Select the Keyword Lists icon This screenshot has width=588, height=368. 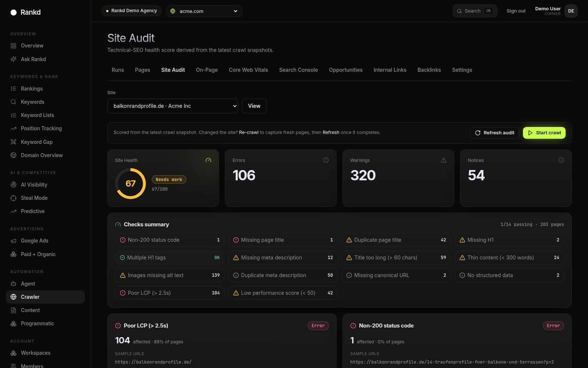[14, 115]
